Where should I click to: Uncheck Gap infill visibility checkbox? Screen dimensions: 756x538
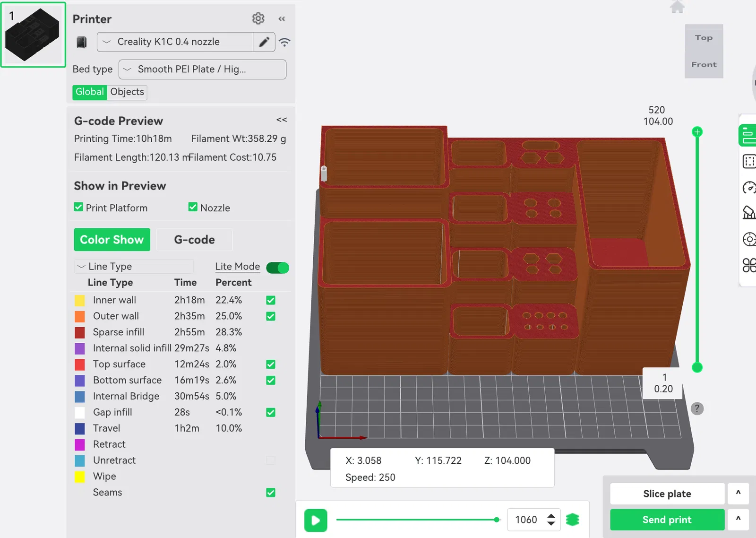coord(271,413)
